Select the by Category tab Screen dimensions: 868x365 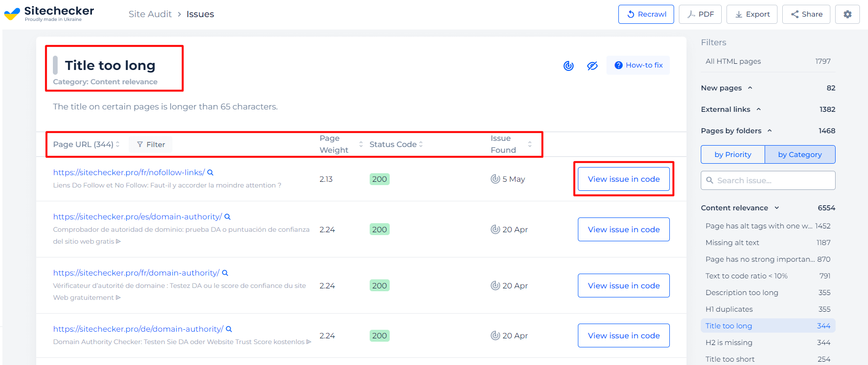(x=800, y=155)
